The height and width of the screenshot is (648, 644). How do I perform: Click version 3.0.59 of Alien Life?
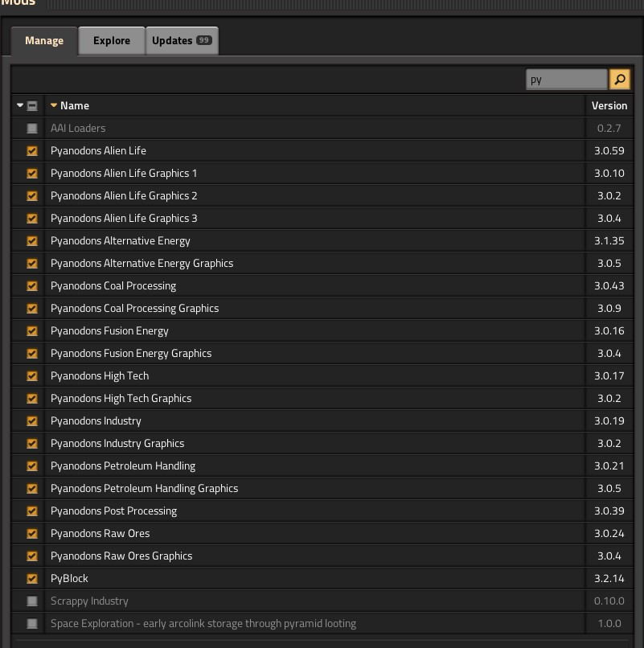point(609,151)
